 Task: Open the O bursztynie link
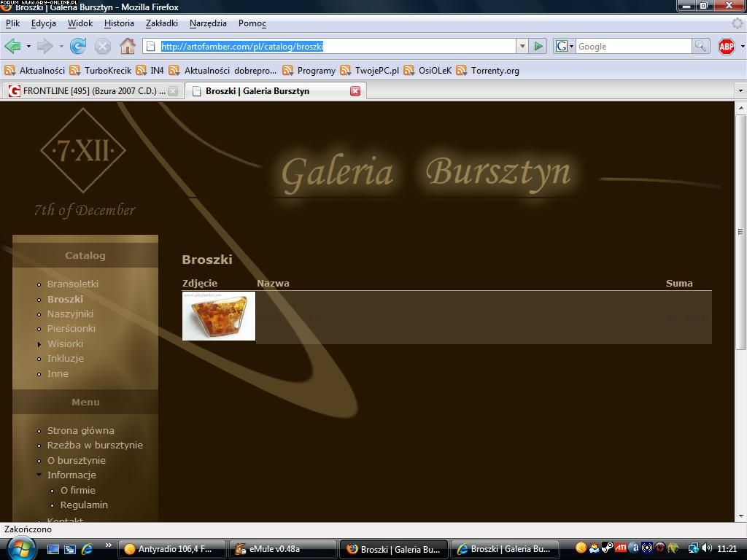point(76,461)
